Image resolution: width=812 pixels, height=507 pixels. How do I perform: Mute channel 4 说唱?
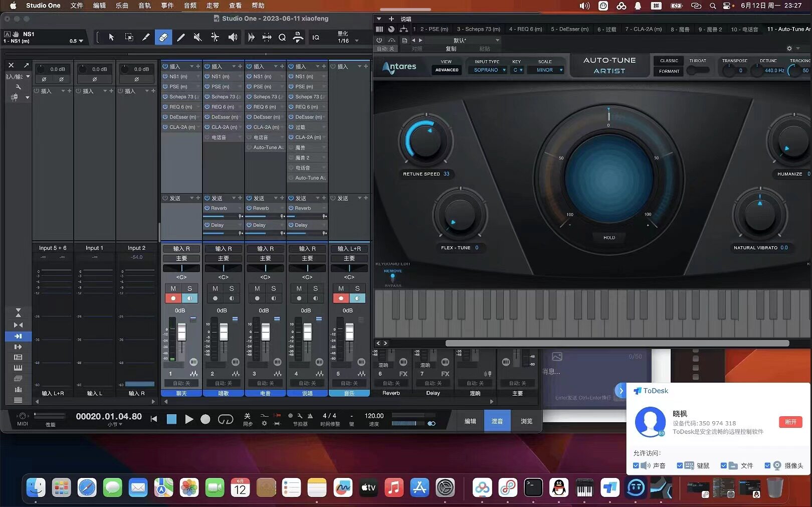pos(299,288)
